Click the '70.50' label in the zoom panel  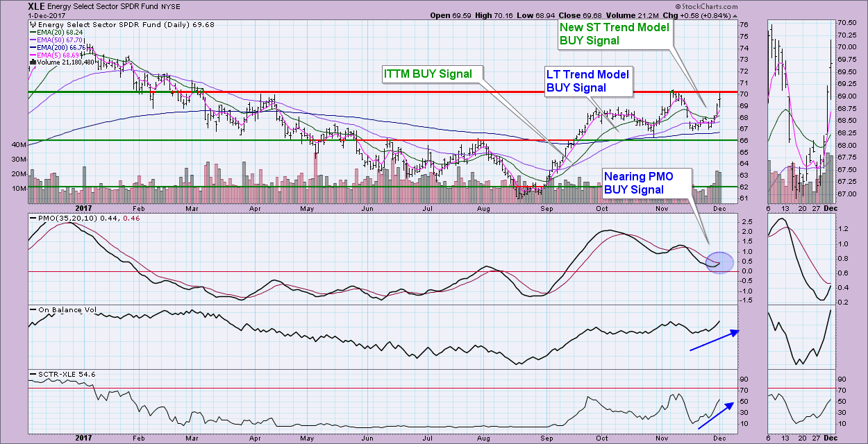(x=848, y=23)
